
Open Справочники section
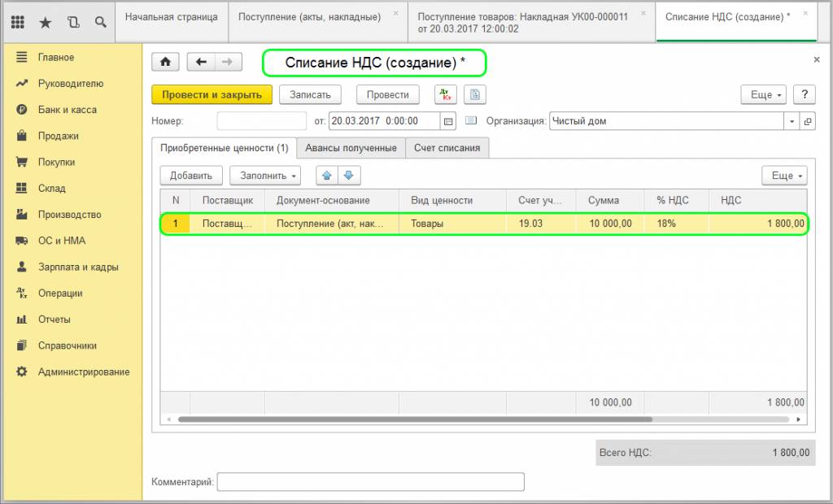[x=68, y=345]
